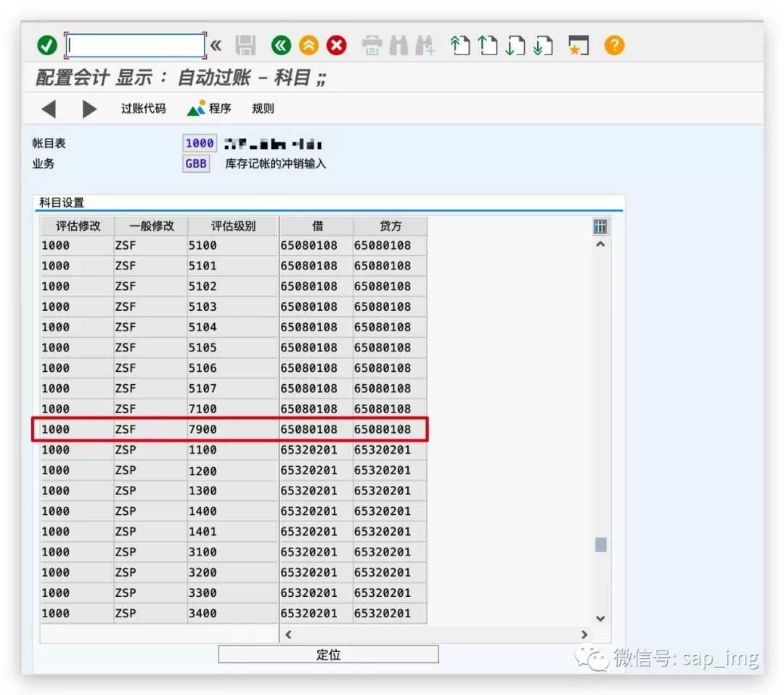784x695 pixels.
Task: Open the 过账代码 button
Action: click(143, 109)
